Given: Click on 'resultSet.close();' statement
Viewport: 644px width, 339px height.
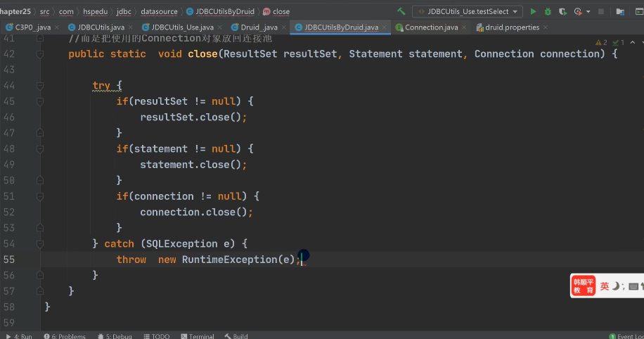Looking at the screenshot, I should tap(193, 117).
